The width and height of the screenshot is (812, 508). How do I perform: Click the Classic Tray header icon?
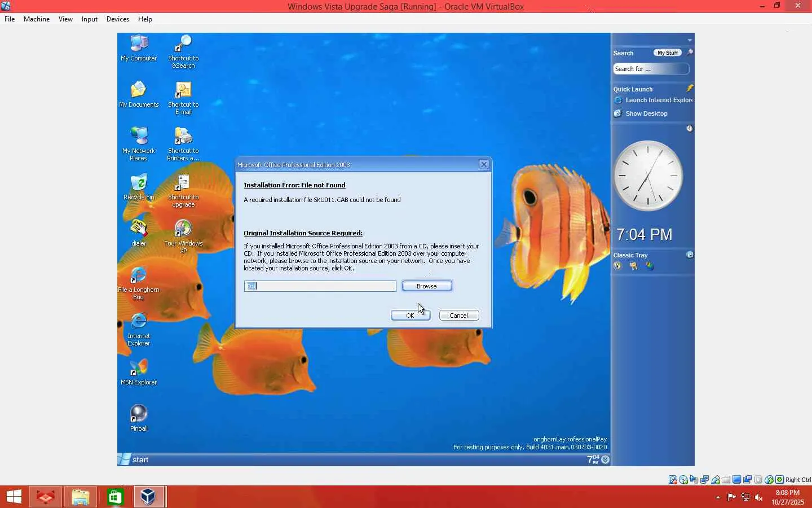pyautogui.click(x=689, y=255)
